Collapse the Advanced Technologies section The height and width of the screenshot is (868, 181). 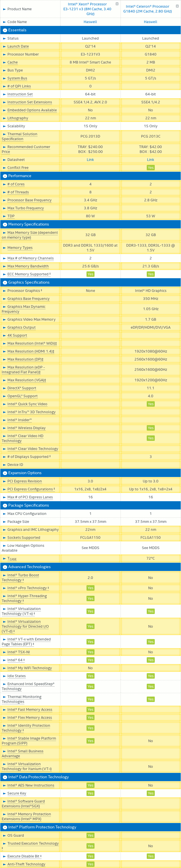pyautogui.click(x=5, y=567)
